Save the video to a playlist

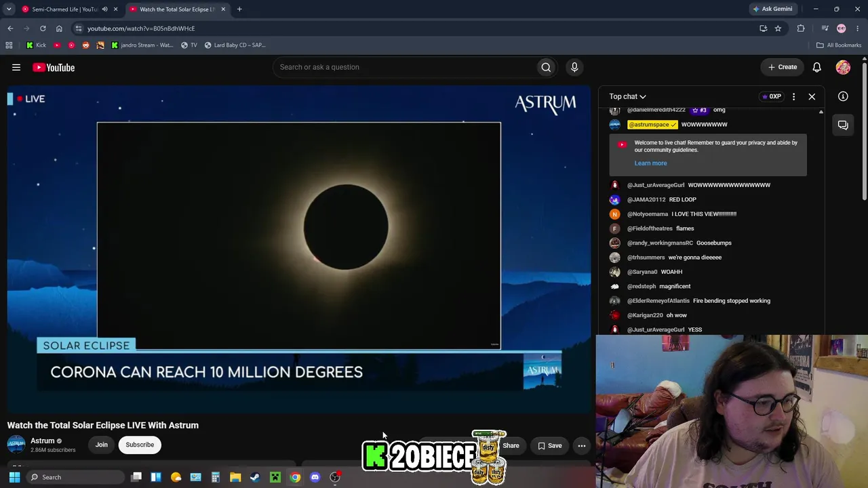point(550,445)
